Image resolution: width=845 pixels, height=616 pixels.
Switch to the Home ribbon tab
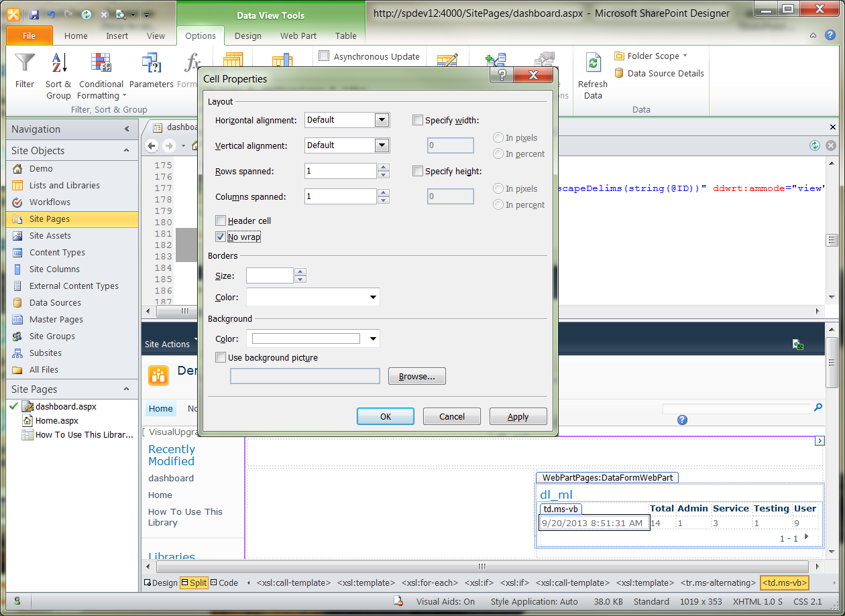click(x=76, y=36)
